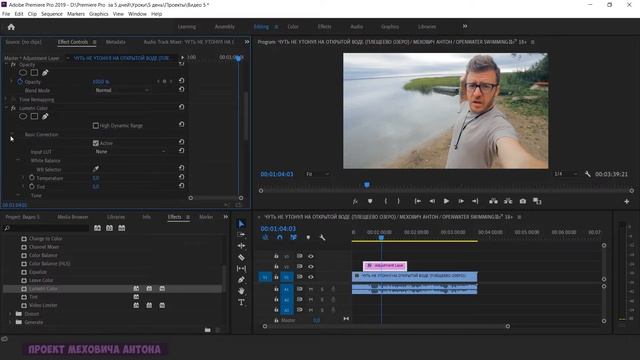The image size is (640, 360).
Task: Click Add Marker in timeline header
Action: tap(308, 238)
